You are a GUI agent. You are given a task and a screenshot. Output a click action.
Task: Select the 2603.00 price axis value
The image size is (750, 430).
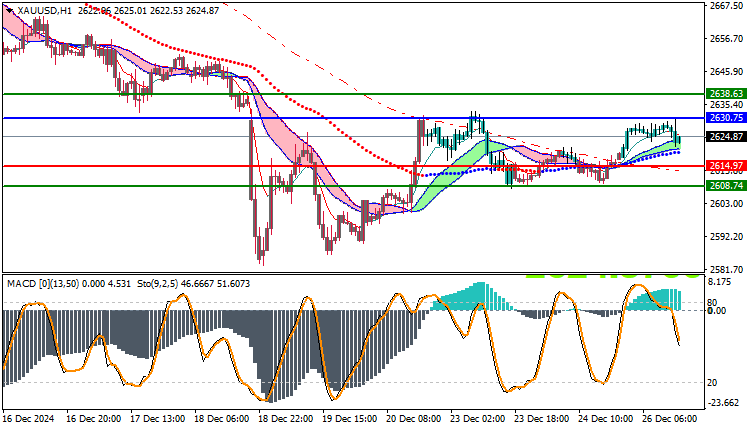[x=726, y=204]
